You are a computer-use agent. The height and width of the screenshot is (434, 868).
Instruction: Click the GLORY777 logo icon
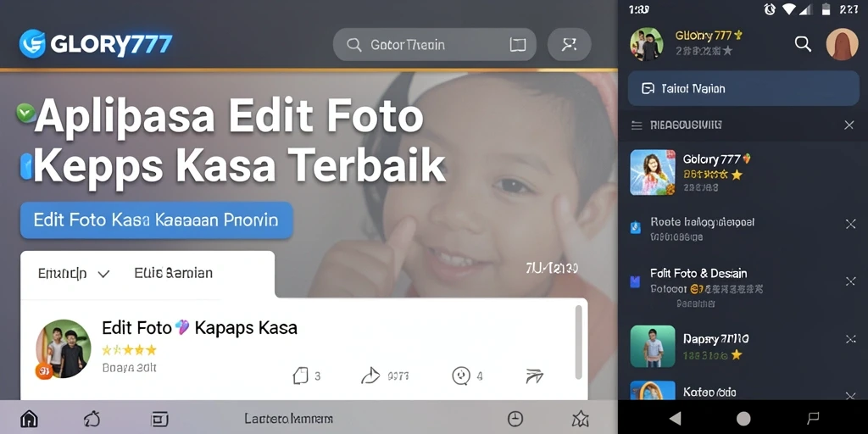pyautogui.click(x=32, y=44)
